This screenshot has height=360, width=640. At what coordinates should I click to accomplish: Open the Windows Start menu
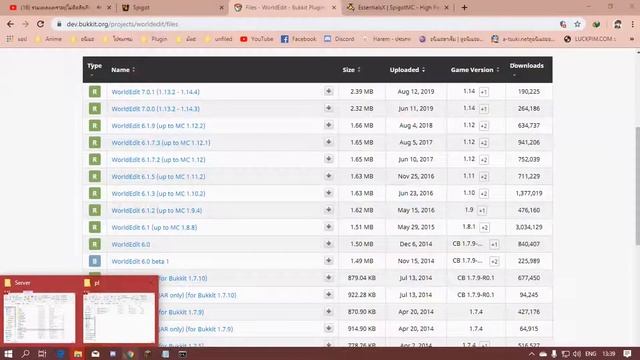(8, 353)
